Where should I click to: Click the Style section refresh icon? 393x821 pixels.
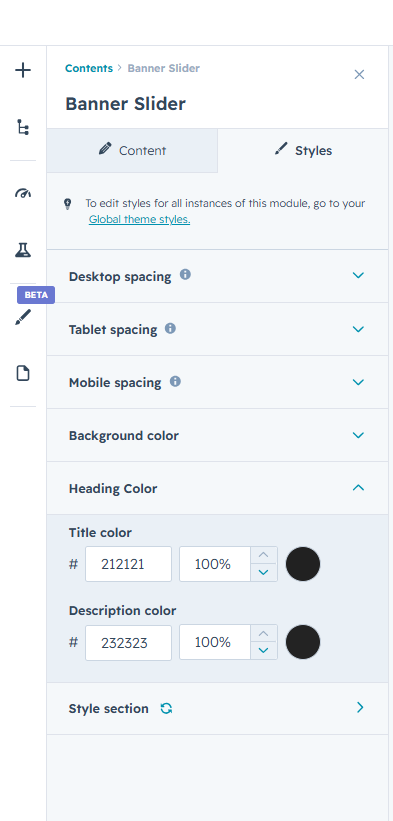pos(166,708)
